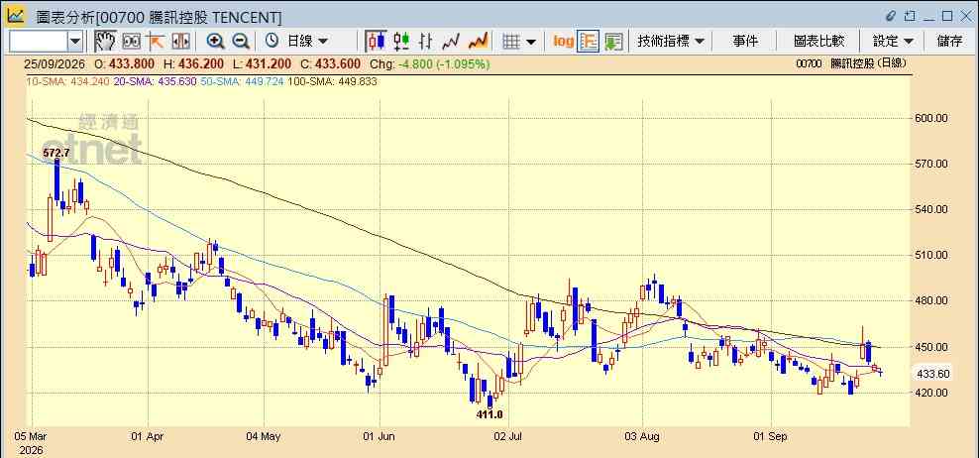Click the 圖表比較 button

818,42
